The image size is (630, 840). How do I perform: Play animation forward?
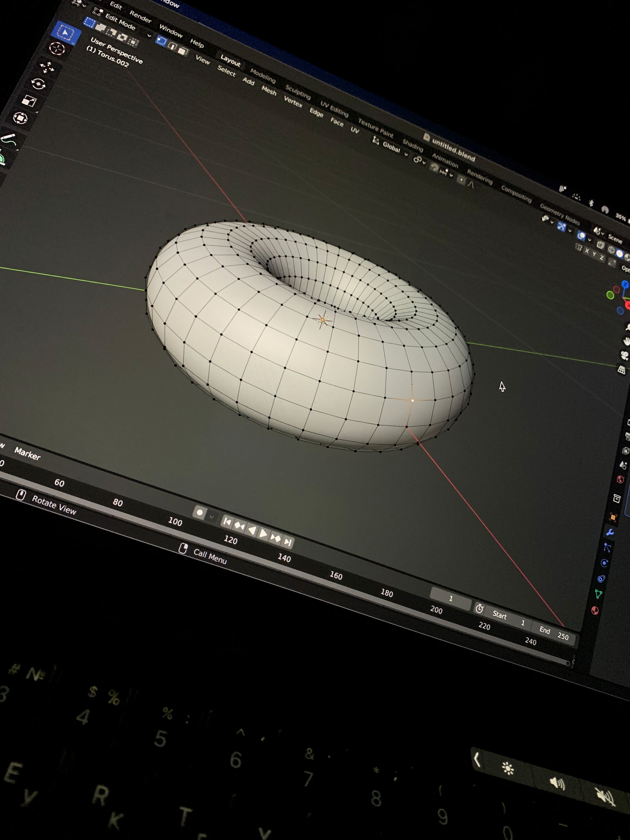[263, 534]
